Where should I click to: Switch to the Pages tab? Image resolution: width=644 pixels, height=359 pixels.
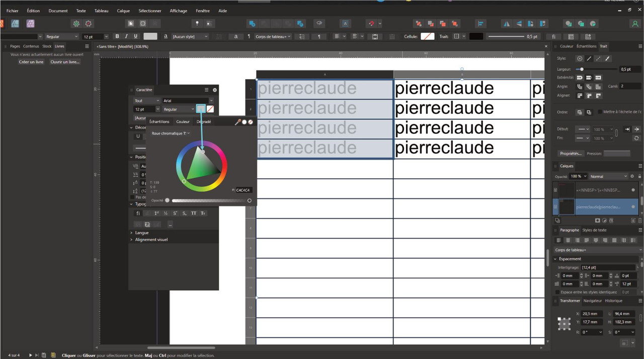click(x=15, y=46)
